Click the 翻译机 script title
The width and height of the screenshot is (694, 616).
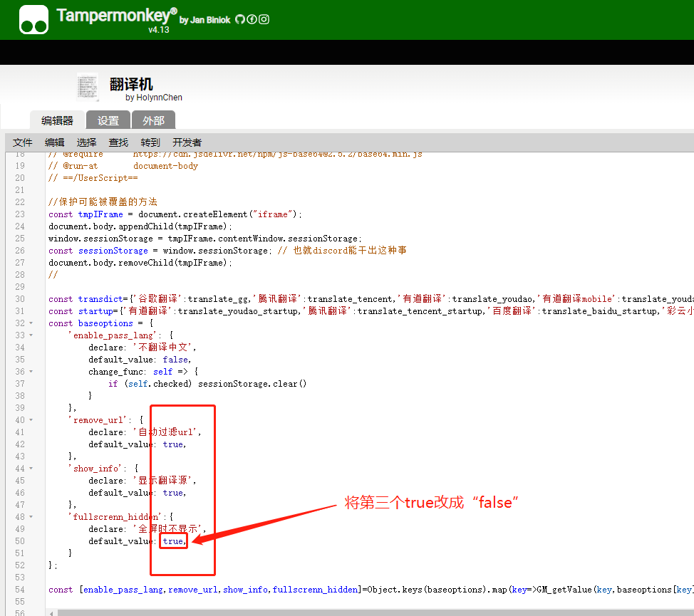click(x=131, y=83)
